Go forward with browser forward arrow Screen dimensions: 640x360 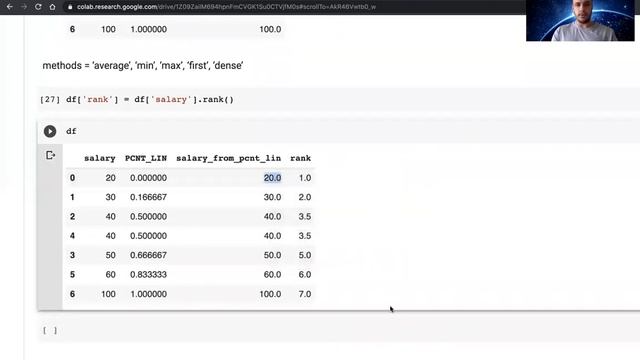click(x=24, y=7)
